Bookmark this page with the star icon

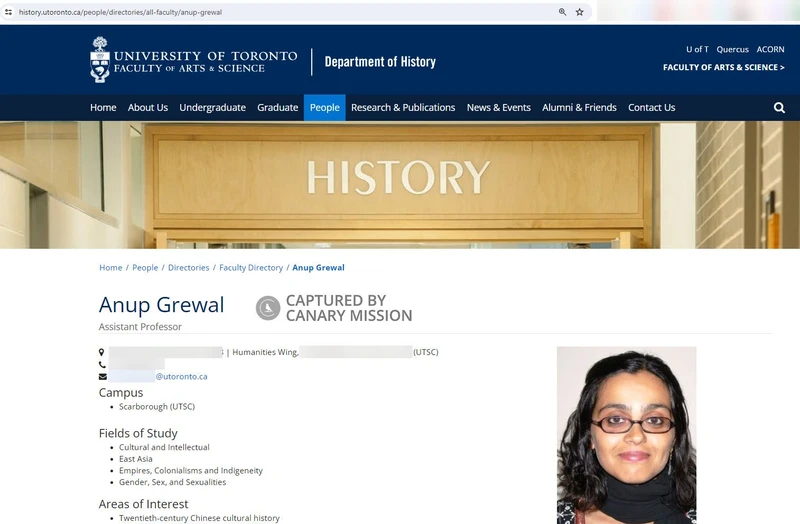[580, 12]
